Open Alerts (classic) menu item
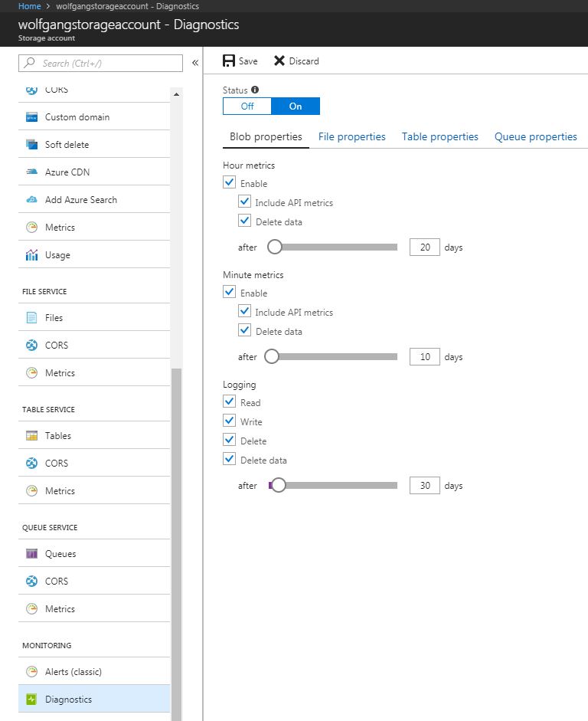 coord(93,672)
